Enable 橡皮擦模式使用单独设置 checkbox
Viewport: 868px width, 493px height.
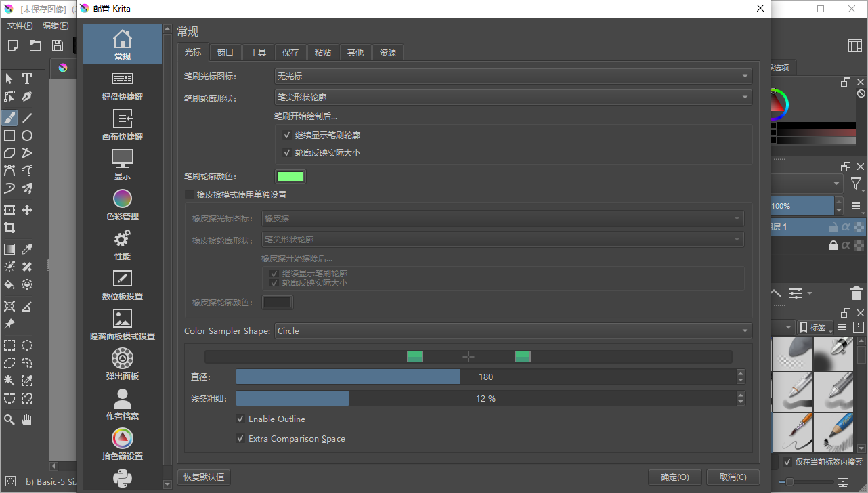point(190,195)
